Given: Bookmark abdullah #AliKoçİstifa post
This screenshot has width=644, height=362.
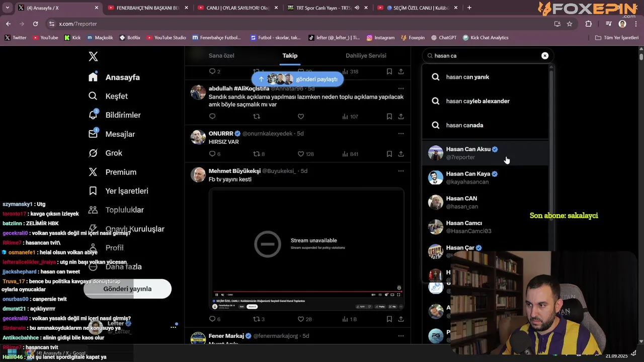Looking at the screenshot, I should [389, 117].
